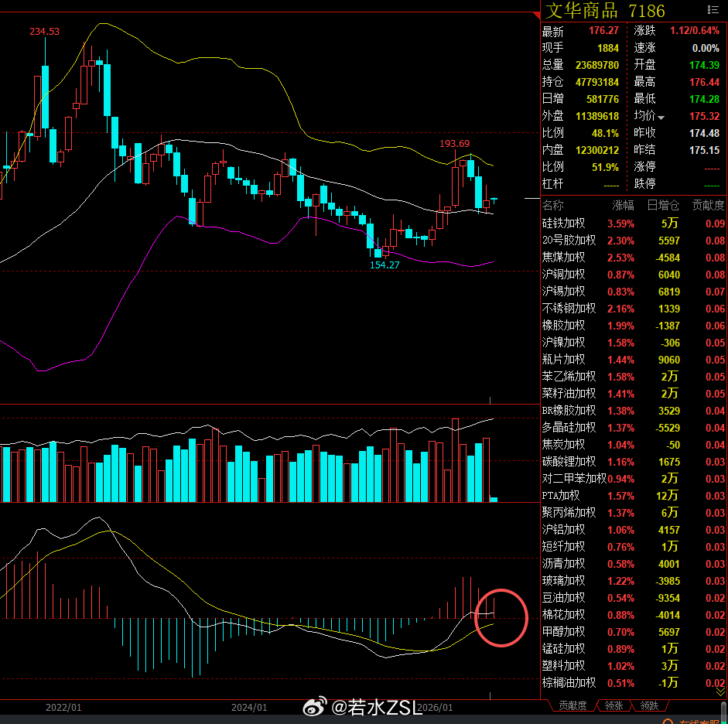The width and height of the screenshot is (728, 724).
Task: Click the 最高 value 176.44
Action: tap(704, 82)
